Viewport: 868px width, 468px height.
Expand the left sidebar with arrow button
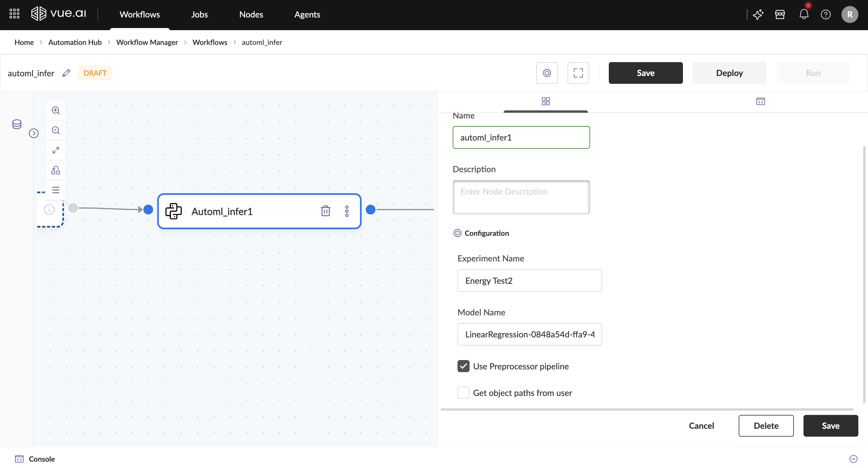(34, 133)
